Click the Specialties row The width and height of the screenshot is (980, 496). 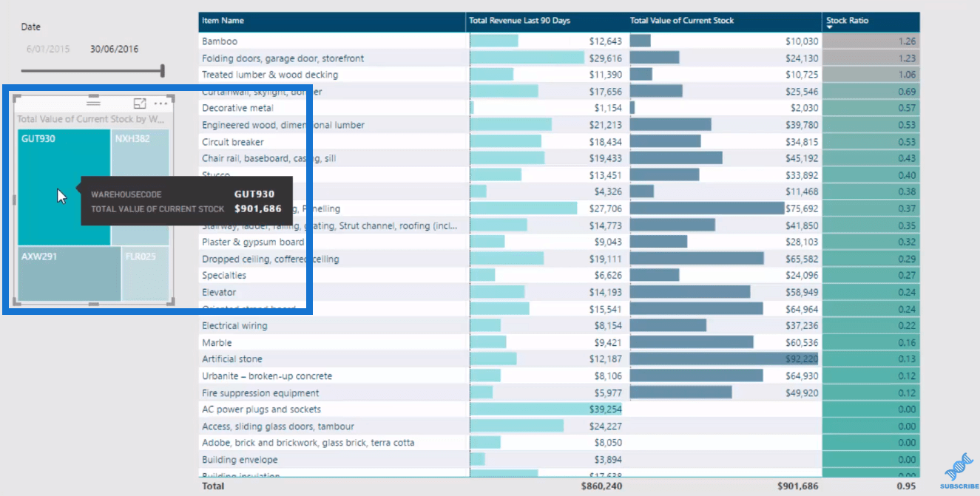click(559, 275)
